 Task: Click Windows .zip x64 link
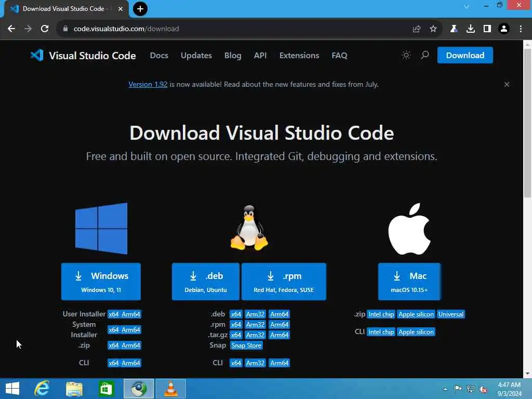coord(114,345)
